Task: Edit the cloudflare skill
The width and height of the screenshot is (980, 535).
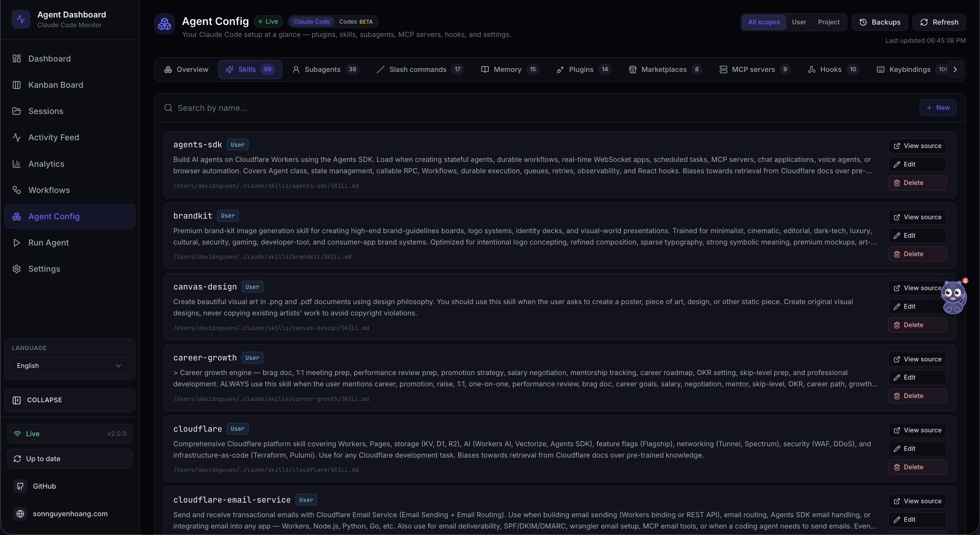Action: (917, 449)
